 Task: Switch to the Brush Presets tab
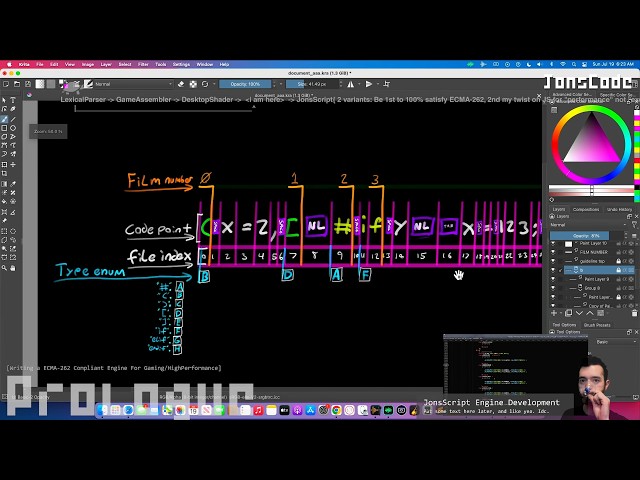coord(597,325)
